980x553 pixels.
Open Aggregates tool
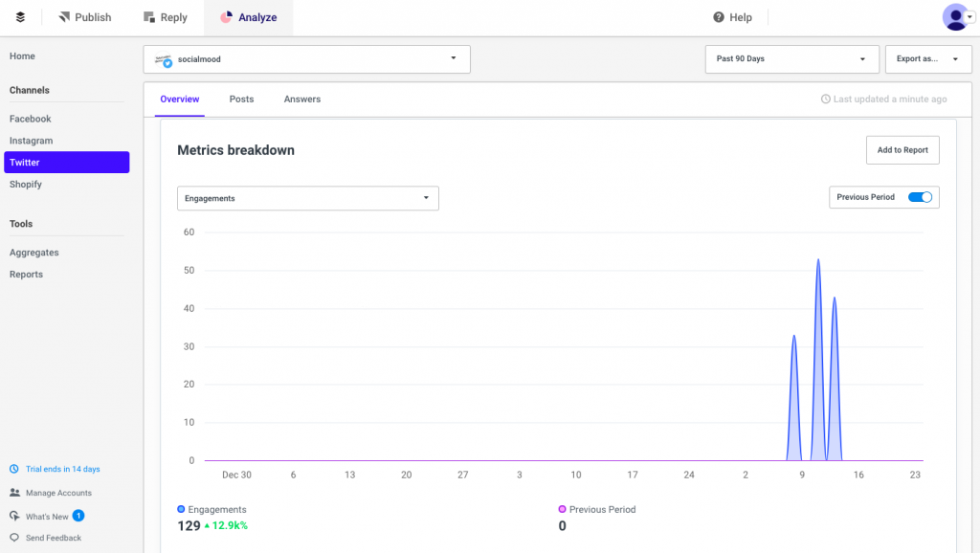click(x=34, y=253)
